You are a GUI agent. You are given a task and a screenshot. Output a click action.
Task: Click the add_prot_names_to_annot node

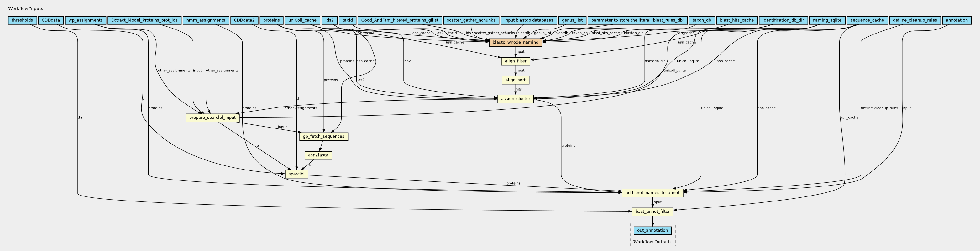tap(652, 193)
